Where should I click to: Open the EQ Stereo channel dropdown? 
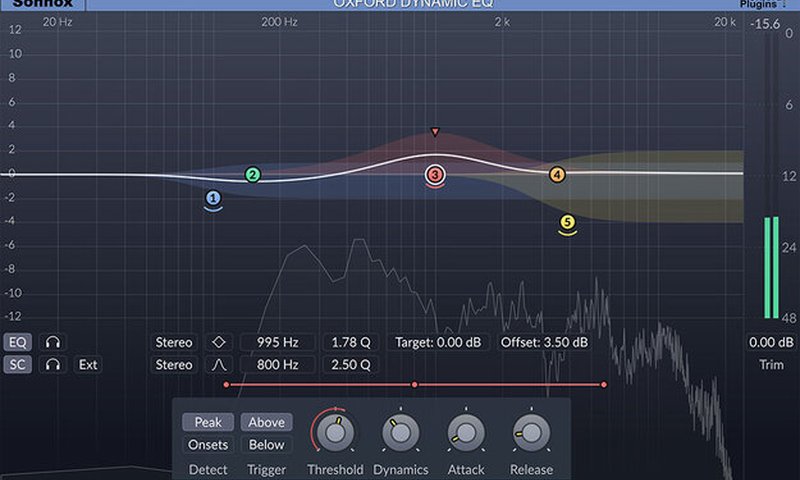pyautogui.click(x=174, y=342)
